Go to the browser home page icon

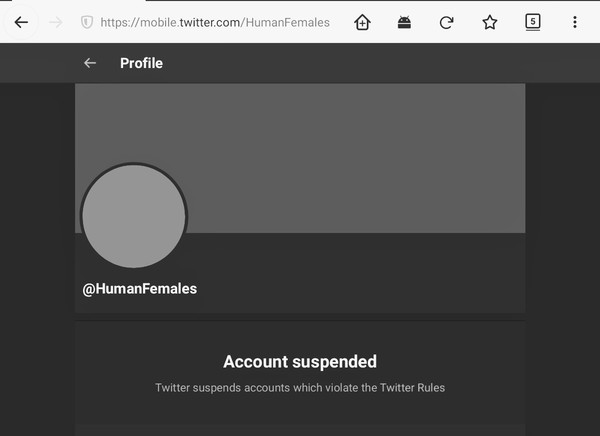[x=362, y=22]
